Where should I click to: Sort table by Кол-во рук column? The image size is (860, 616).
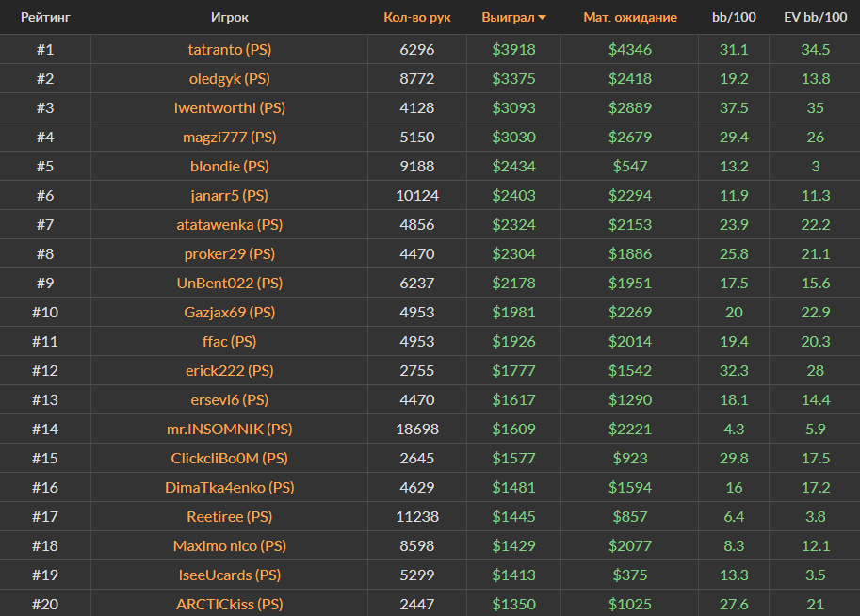(417, 18)
